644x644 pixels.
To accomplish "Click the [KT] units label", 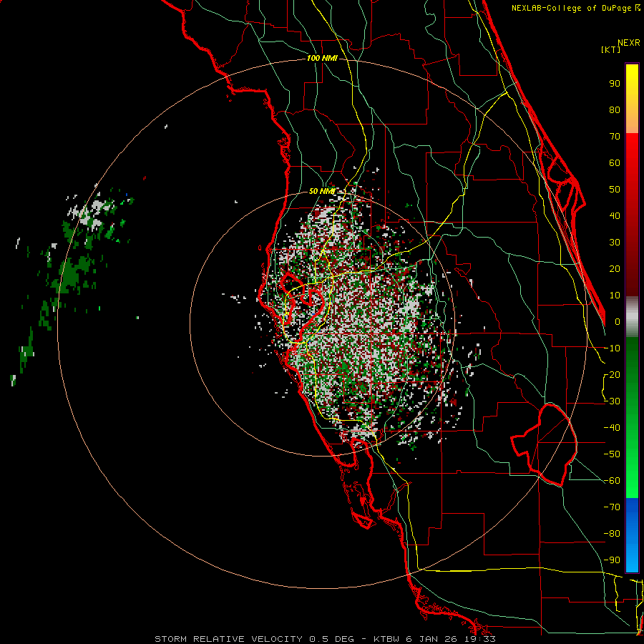I will click(x=611, y=49).
